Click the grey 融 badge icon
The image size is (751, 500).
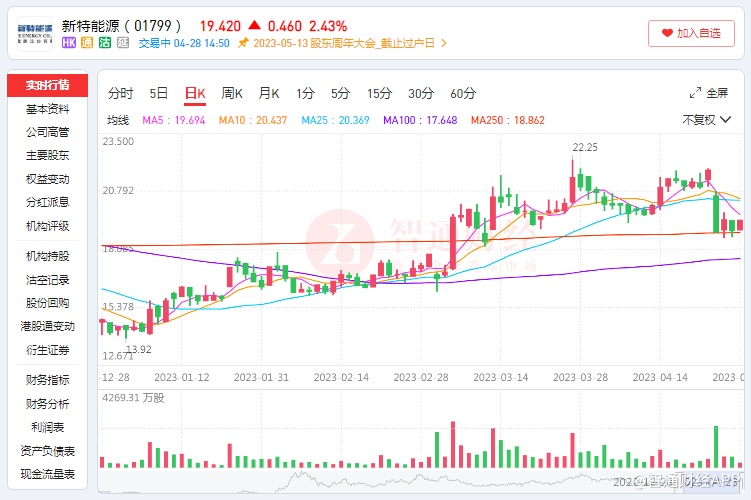point(122,44)
